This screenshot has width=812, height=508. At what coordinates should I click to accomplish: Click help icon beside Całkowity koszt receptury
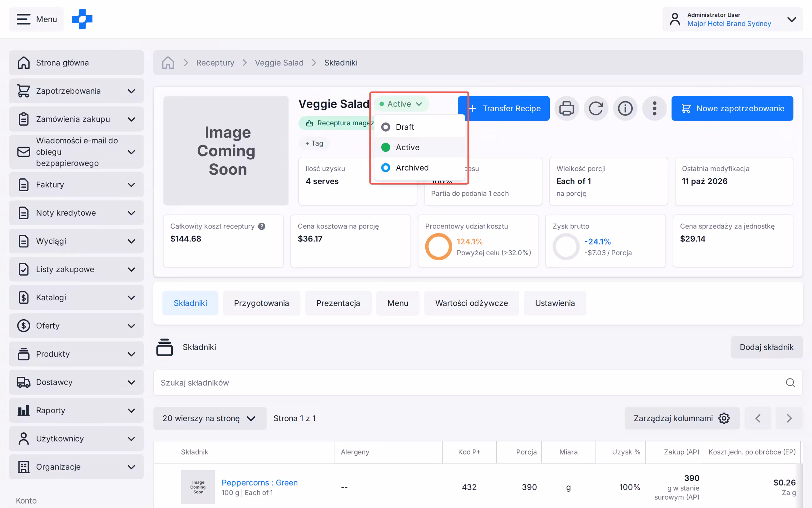(x=262, y=226)
